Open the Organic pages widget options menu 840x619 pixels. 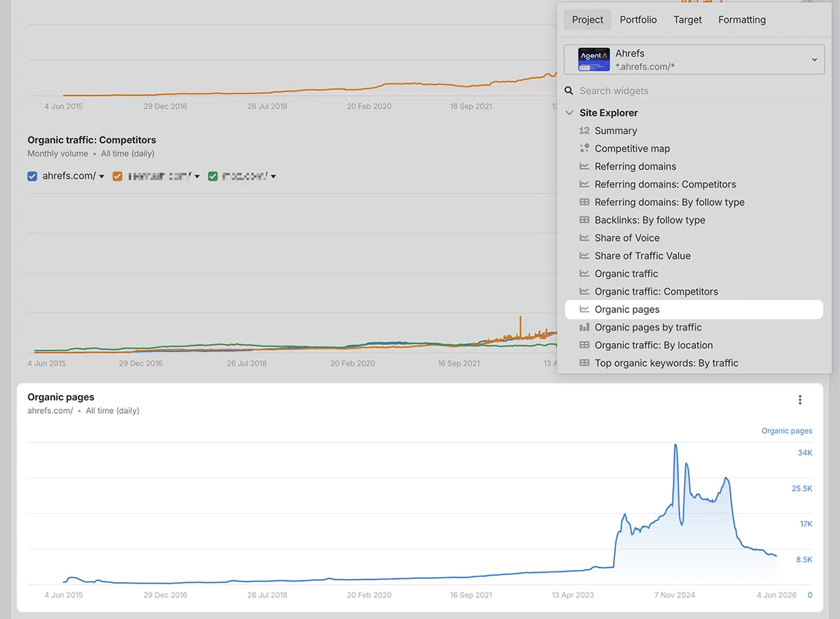click(x=800, y=400)
